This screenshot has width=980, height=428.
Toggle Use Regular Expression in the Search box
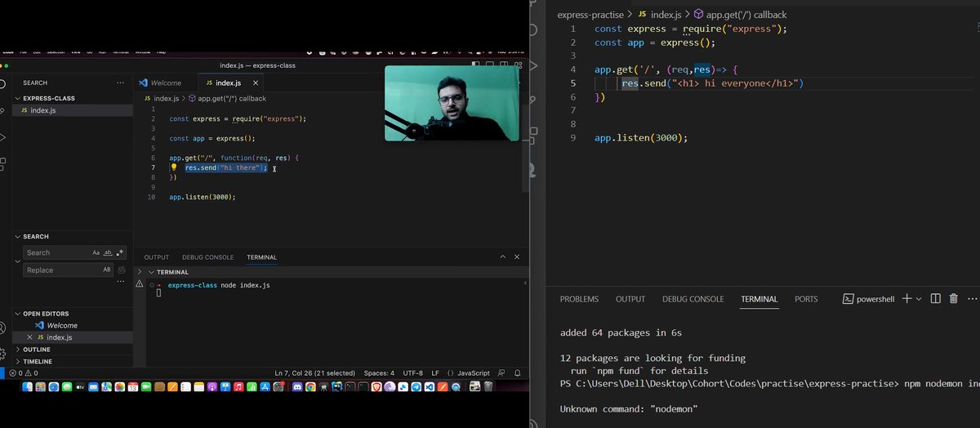pos(120,253)
